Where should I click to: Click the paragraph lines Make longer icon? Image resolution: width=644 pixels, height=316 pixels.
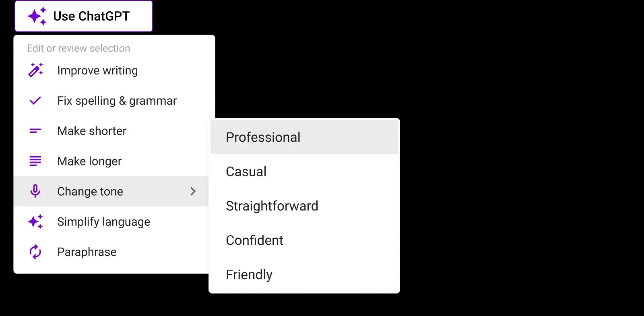pos(35,161)
